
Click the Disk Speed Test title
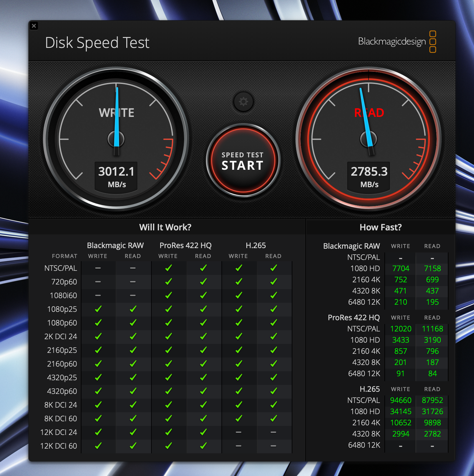point(97,43)
